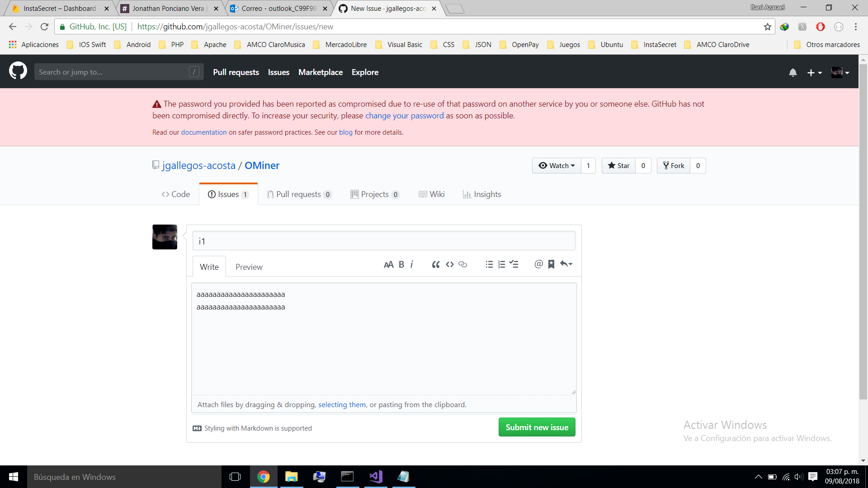Switch to the Preview tab
The height and width of the screenshot is (488, 868).
(x=249, y=267)
